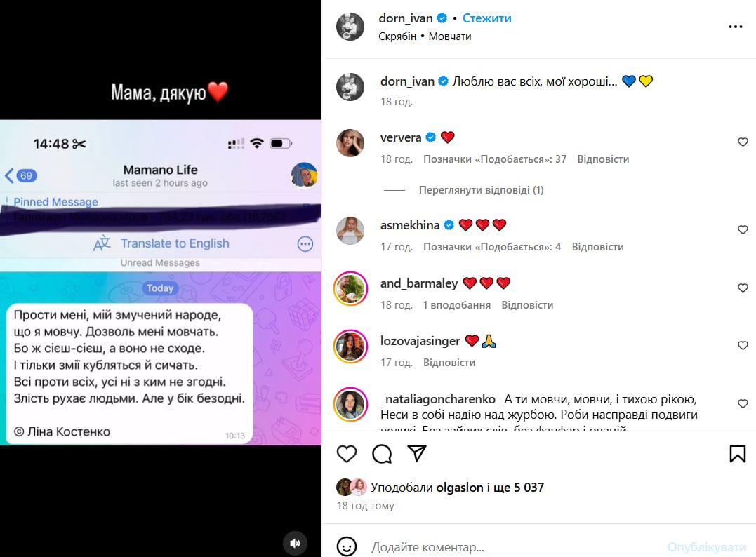
Task: Toggle video sound with the speaker icon
Action: (x=295, y=543)
